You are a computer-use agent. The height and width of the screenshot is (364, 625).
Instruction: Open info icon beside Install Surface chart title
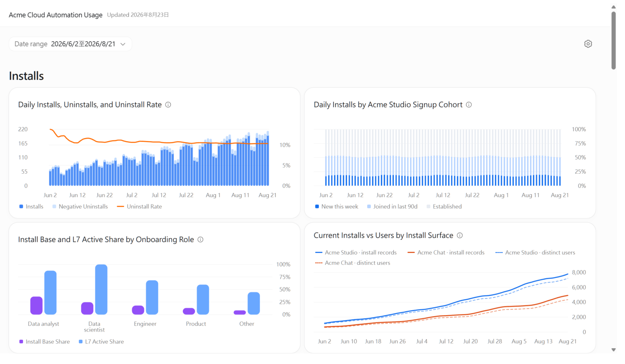(x=460, y=235)
